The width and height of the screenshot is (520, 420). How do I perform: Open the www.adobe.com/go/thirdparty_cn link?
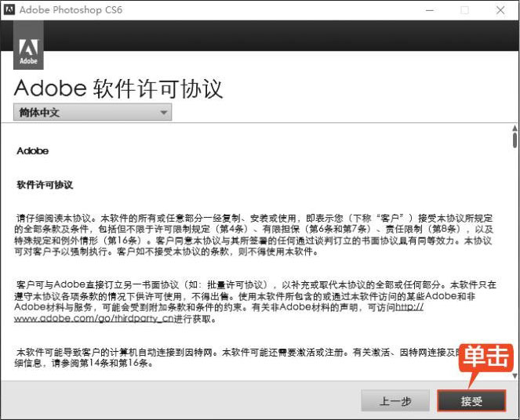tap(86, 319)
